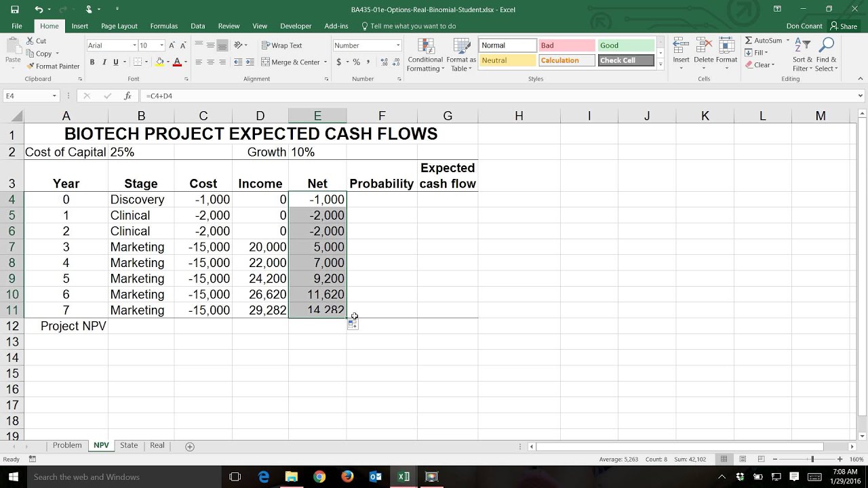Open the Name Box dropdown for E4

[x=54, y=96]
